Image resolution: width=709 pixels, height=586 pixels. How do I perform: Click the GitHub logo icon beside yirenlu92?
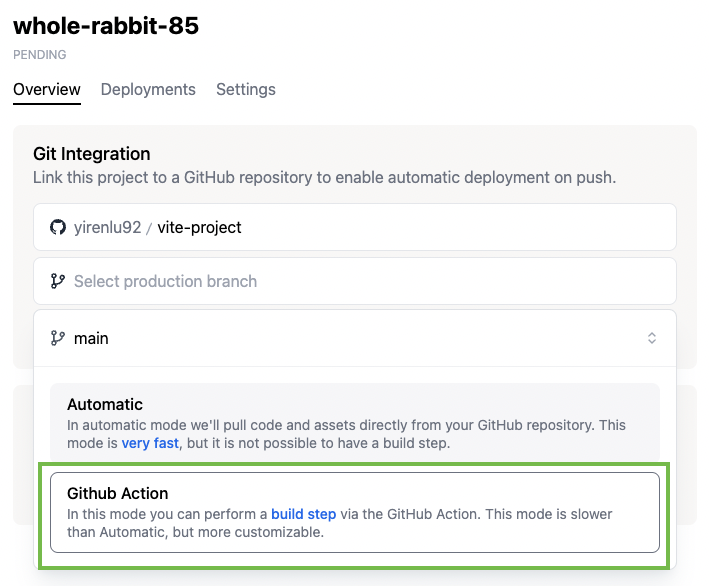(x=58, y=227)
